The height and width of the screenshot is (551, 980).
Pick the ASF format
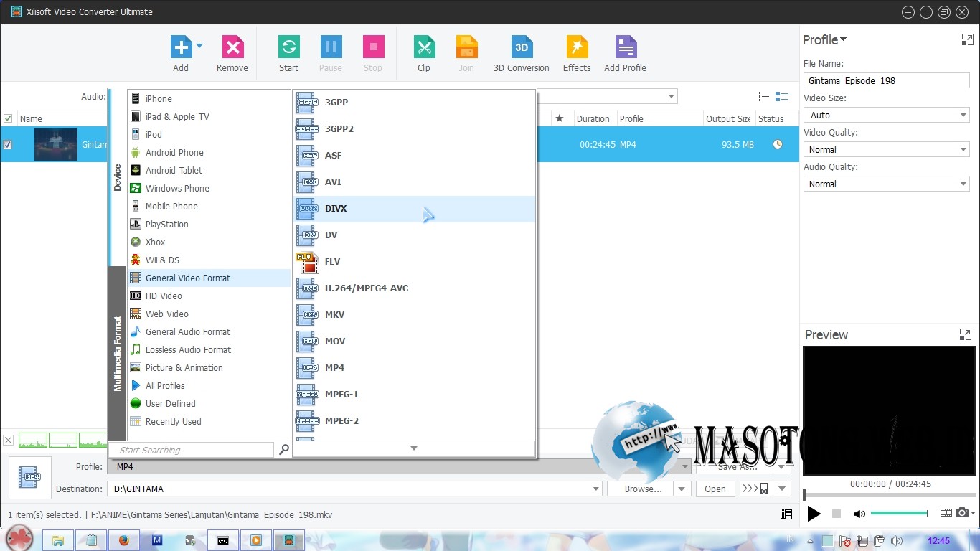414,155
